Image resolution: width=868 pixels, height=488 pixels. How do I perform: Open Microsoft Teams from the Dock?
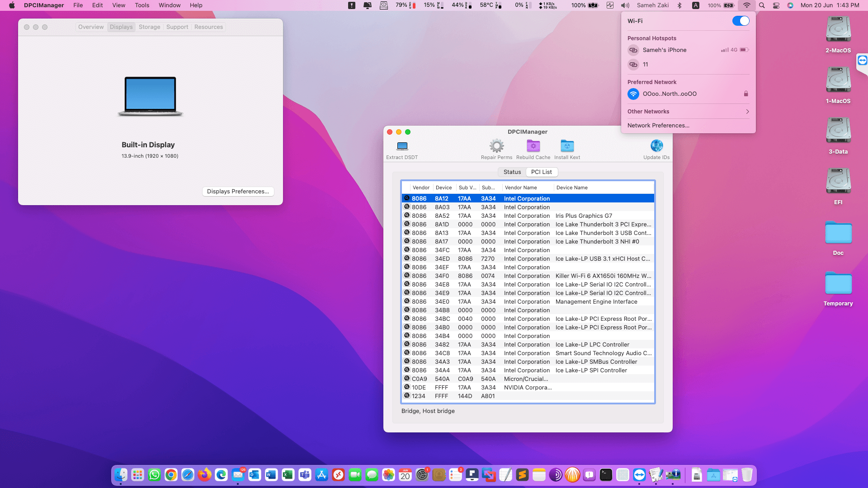305,475
